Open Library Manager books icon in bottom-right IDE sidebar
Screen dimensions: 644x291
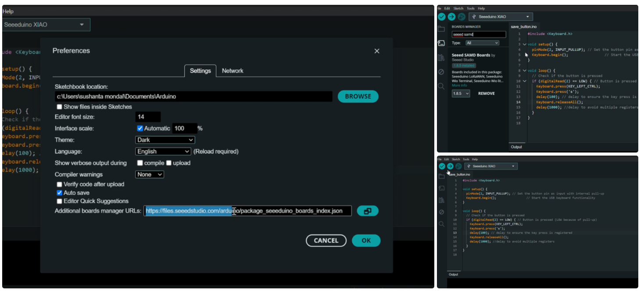(x=442, y=200)
